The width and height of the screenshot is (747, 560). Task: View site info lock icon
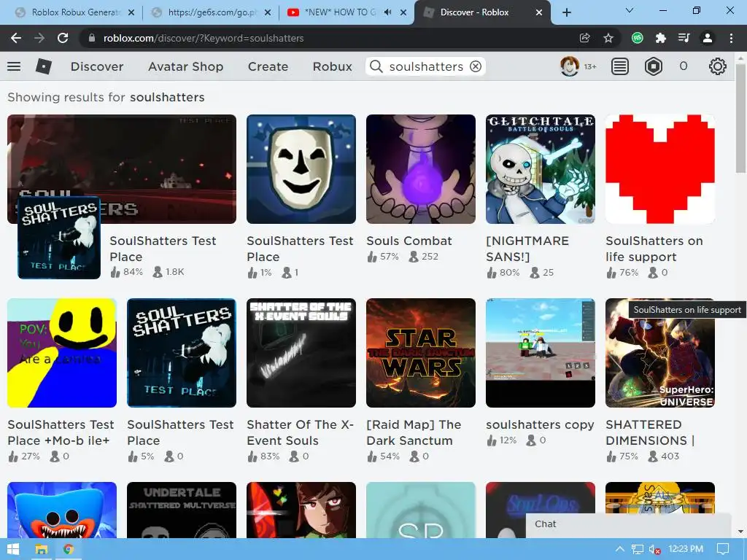pos(92,38)
